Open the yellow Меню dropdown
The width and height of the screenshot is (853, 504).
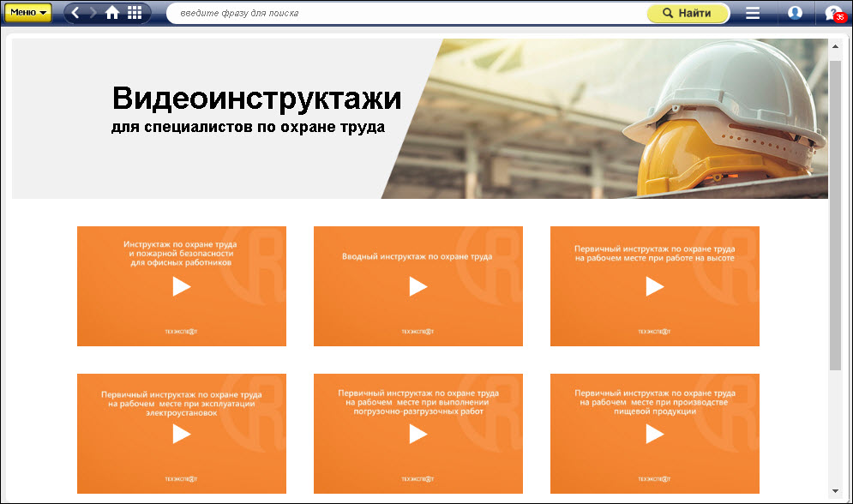tap(28, 13)
